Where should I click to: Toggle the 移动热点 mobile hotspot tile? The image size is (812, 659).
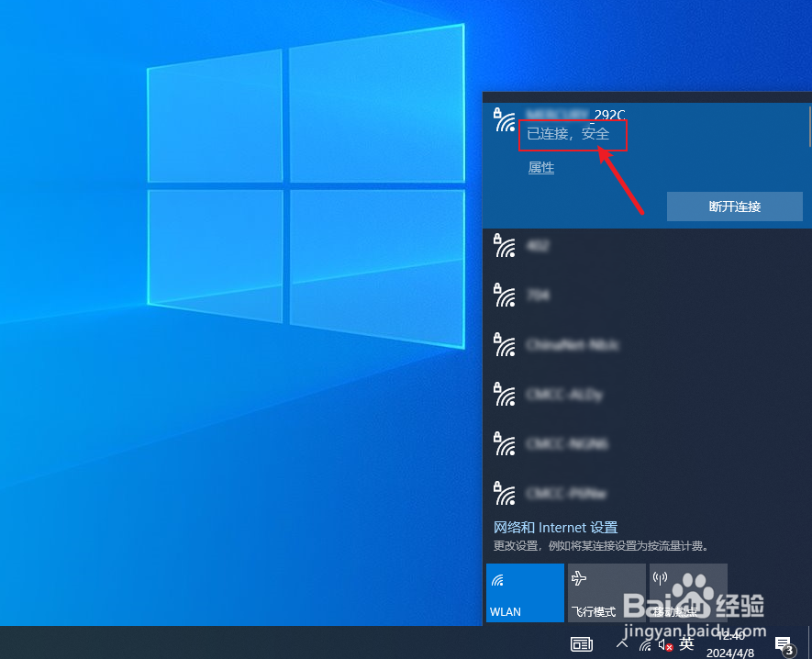(688, 593)
